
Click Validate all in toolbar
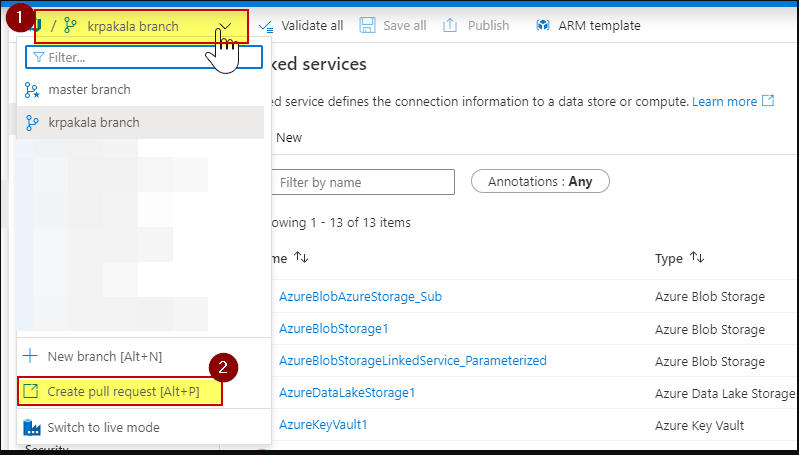312,25
